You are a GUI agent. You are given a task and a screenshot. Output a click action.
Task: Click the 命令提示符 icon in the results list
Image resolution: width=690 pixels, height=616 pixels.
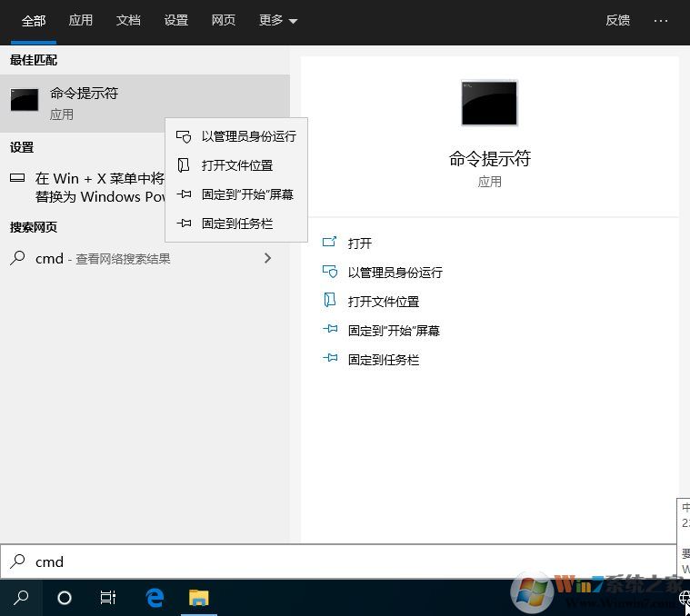point(25,100)
